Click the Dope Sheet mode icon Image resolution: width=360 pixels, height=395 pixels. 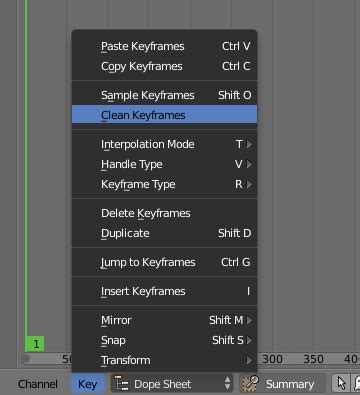point(121,384)
